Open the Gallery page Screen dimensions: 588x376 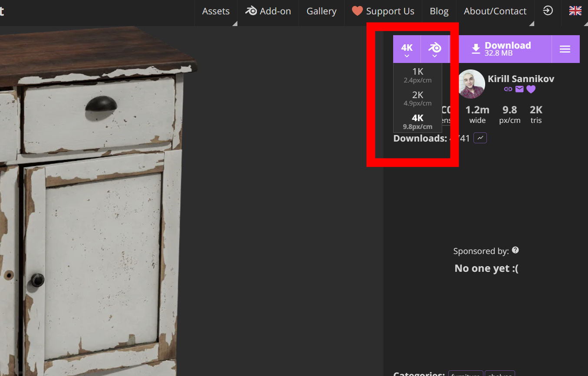point(322,11)
